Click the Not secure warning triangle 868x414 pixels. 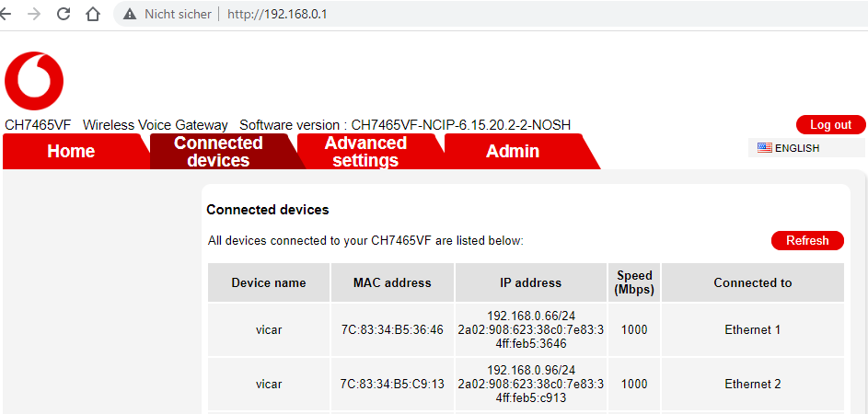coord(130,15)
